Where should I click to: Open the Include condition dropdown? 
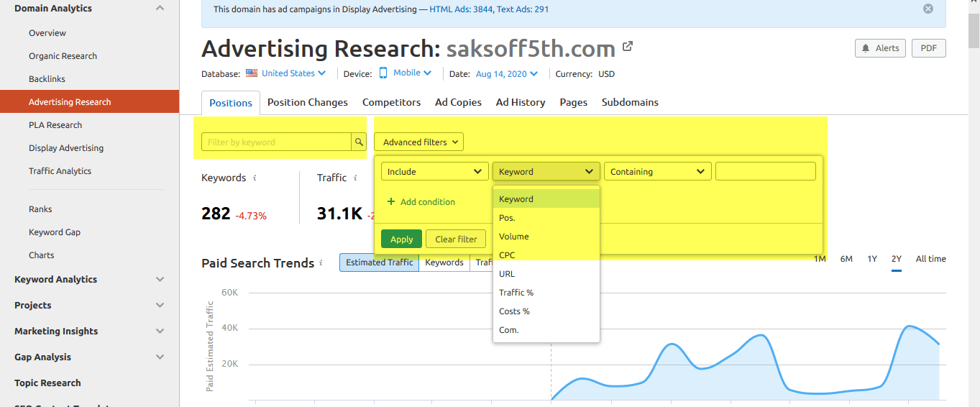pos(435,171)
